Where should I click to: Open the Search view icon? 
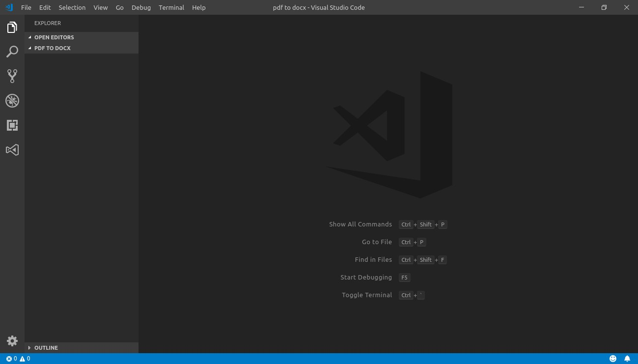coord(12,52)
